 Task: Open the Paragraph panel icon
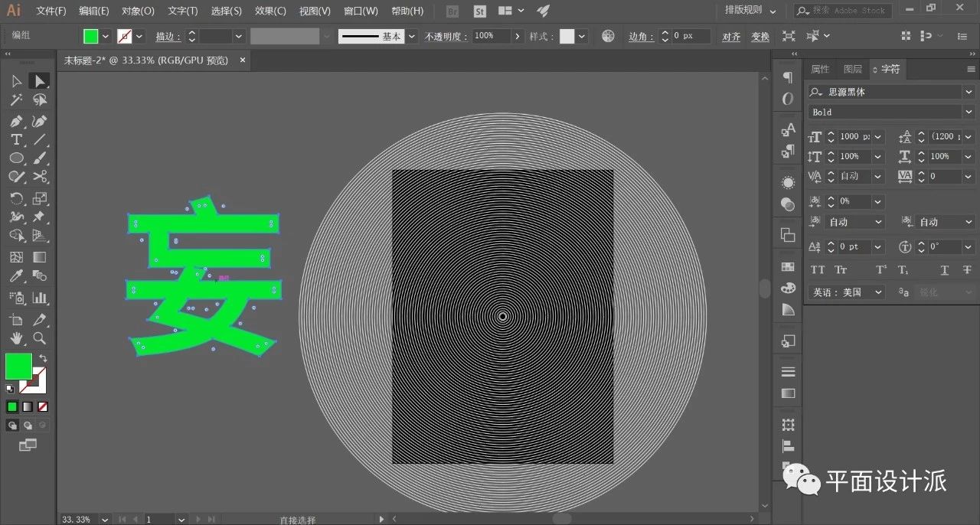click(788, 78)
